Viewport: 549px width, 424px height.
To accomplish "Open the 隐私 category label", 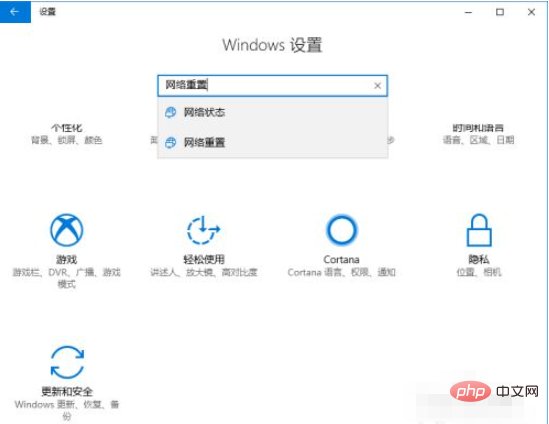I will pyautogui.click(x=479, y=259).
